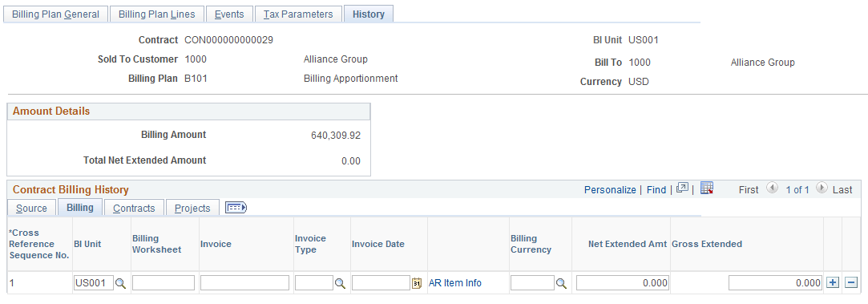The image size is (868, 304).
Task: Open the Invoice Date calendar picker
Action: click(417, 283)
